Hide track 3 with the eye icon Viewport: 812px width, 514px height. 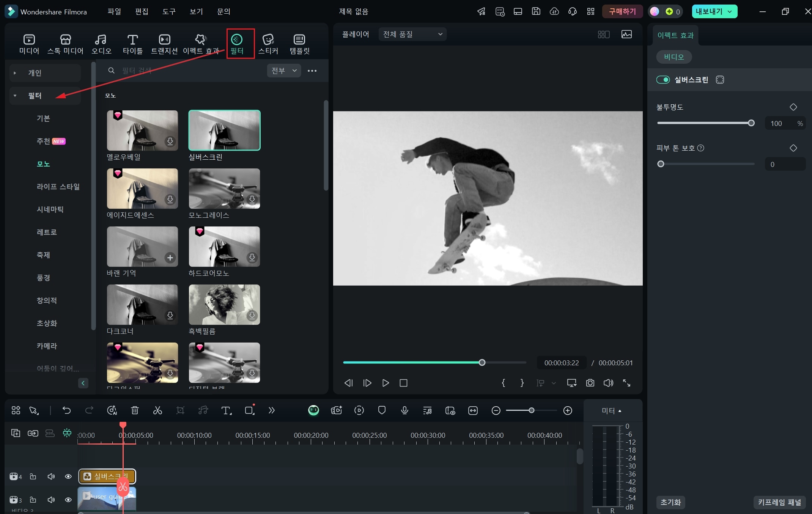68,500
